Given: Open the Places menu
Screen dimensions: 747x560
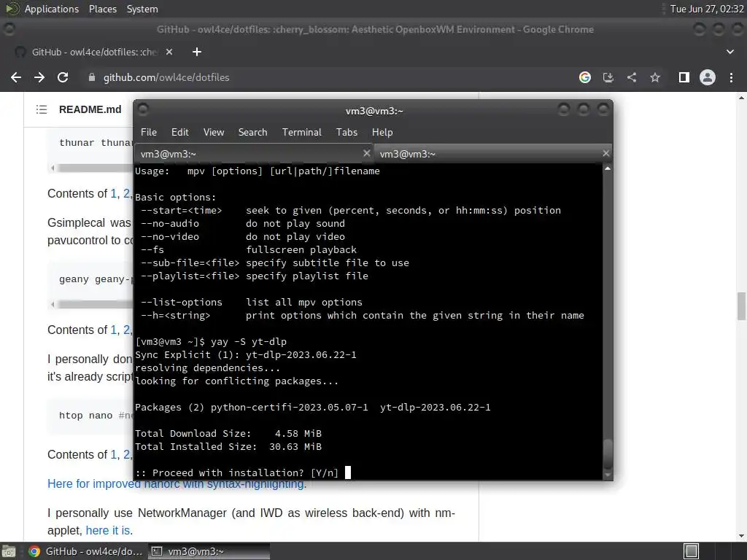Looking at the screenshot, I should 103,9.
